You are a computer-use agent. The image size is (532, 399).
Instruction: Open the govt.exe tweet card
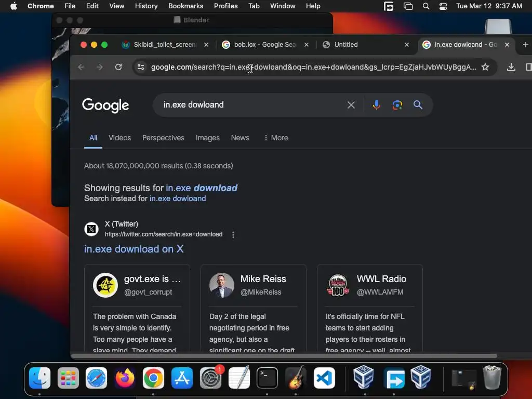coord(137,308)
